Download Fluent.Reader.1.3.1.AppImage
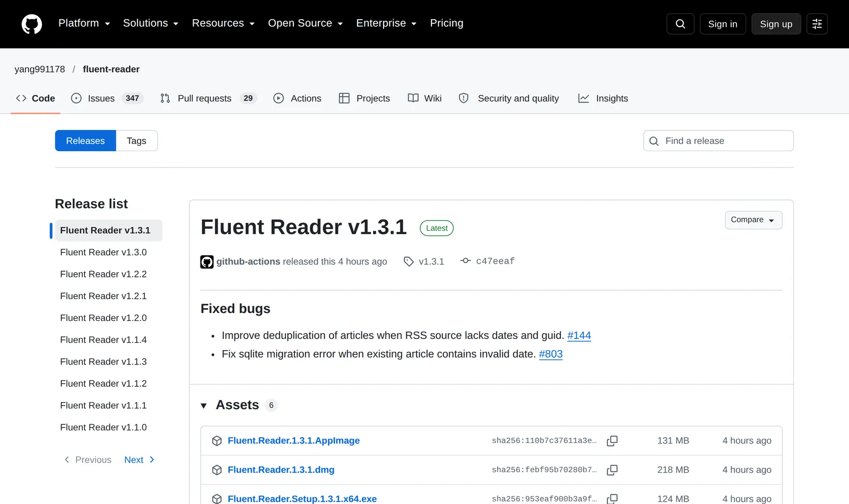Image resolution: width=849 pixels, height=504 pixels. point(293,441)
